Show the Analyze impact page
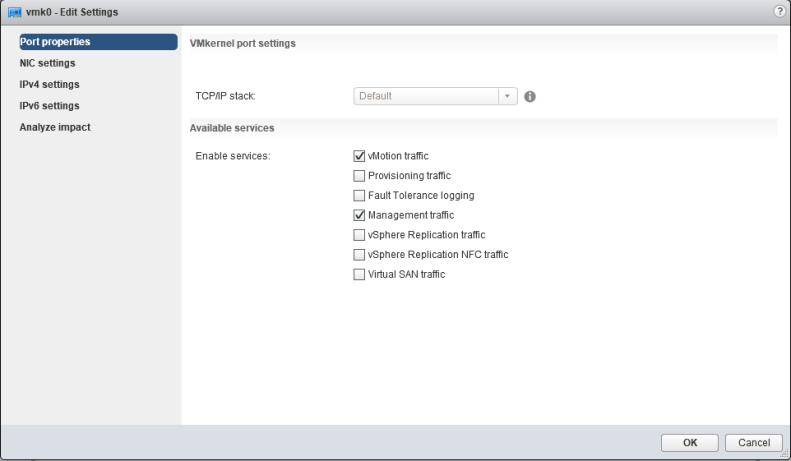Screen dimensions: 791x461 (x=55, y=127)
